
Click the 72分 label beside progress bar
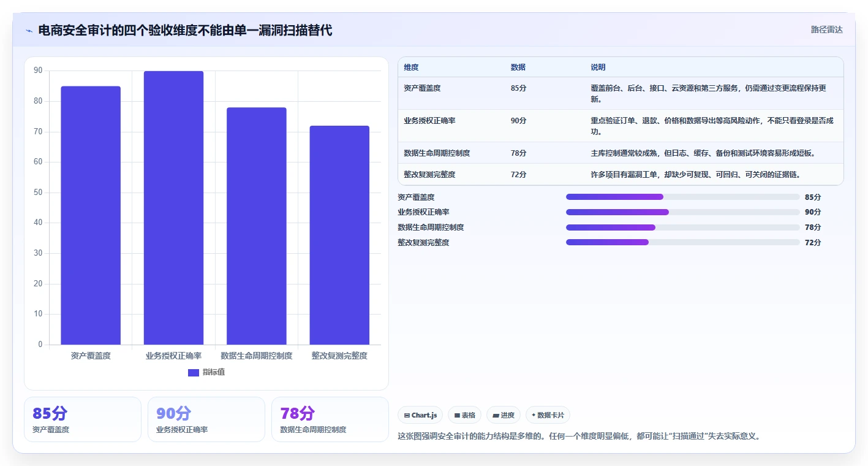813,243
